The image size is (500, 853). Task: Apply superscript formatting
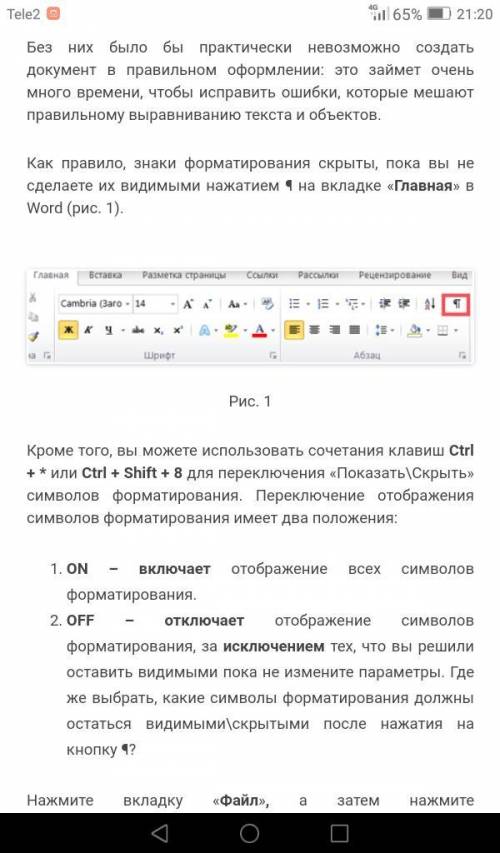coord(178,330)
